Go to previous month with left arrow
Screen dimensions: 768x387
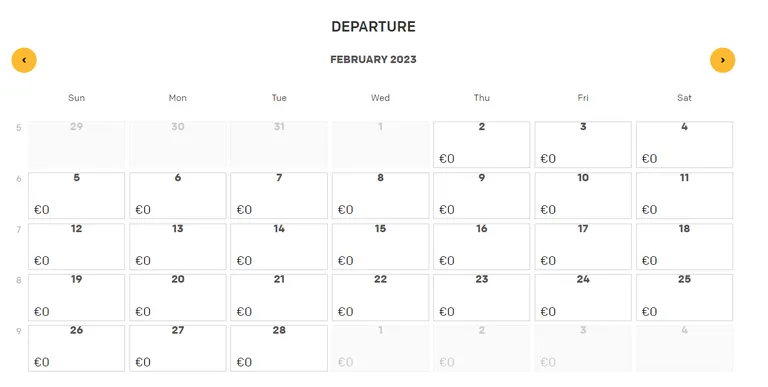coord(24,60)
